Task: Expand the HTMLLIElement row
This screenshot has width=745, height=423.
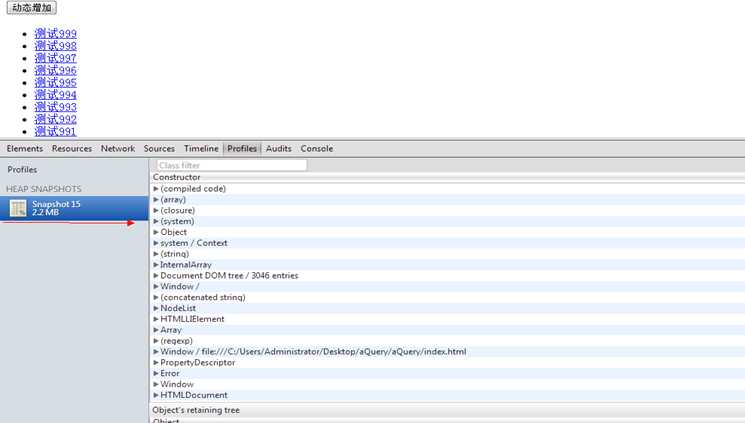Action: (155, 319)
